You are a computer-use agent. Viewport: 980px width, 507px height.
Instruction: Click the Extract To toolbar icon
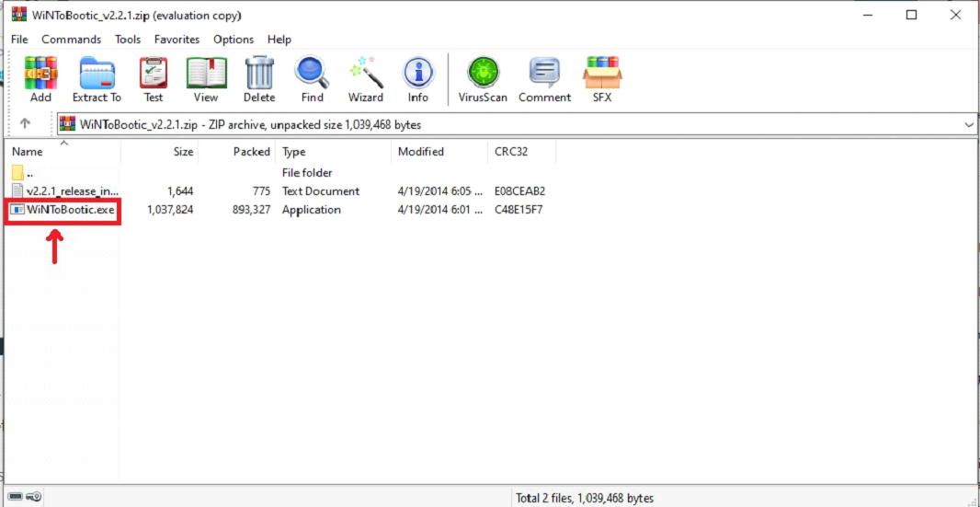pos(97,73)
